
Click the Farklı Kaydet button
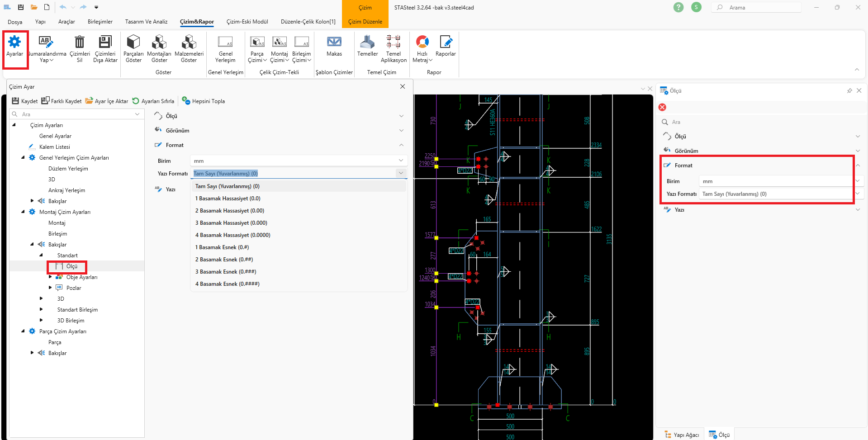click(62, 101)
